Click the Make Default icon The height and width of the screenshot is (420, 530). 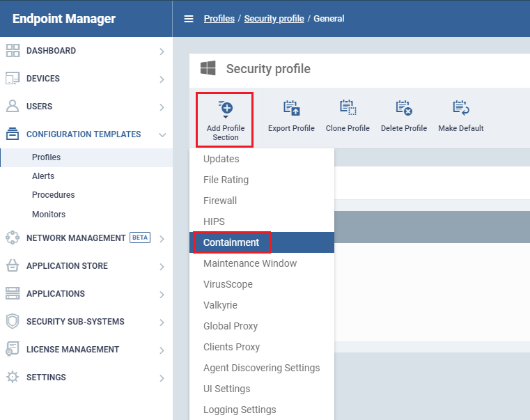(x=460, y=108)
